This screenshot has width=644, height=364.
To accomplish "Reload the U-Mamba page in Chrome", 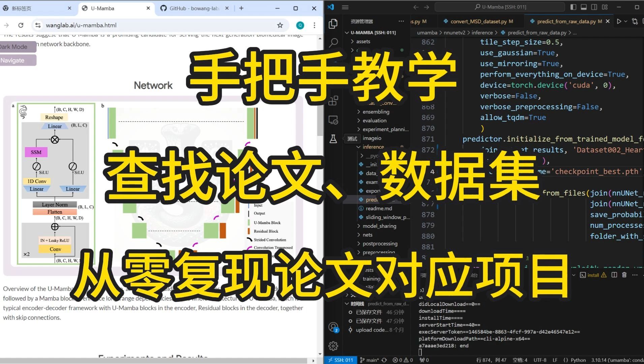I will pyautogui.click(x=21, y=25).
